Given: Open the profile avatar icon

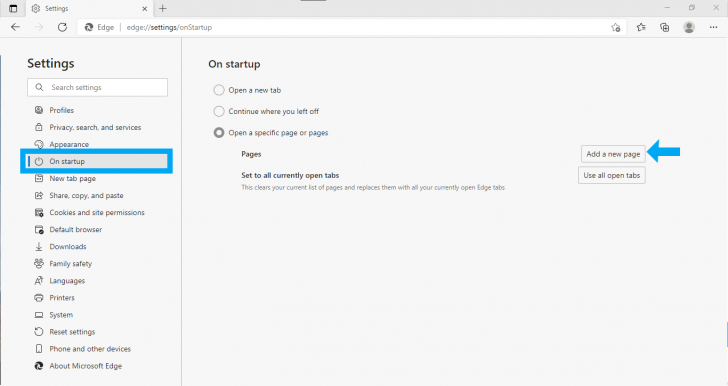Looking at the screenshot, I should point(689,27).
